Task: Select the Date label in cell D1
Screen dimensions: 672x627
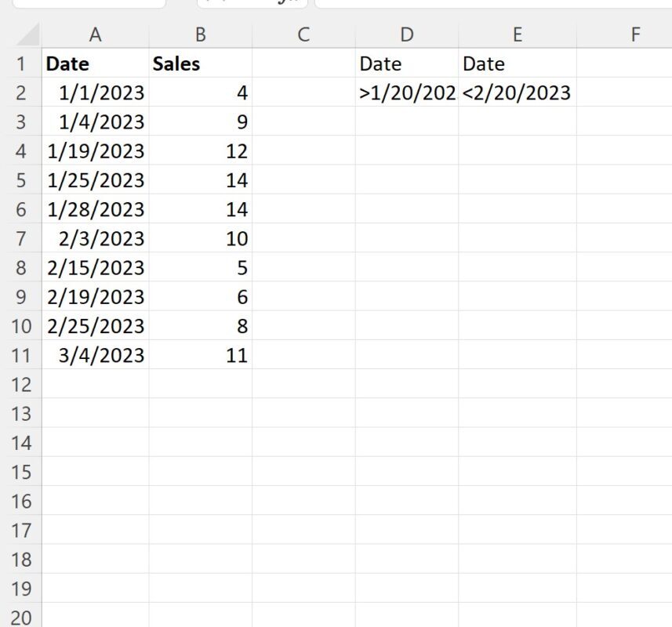Action: click(x=406, y=63)
